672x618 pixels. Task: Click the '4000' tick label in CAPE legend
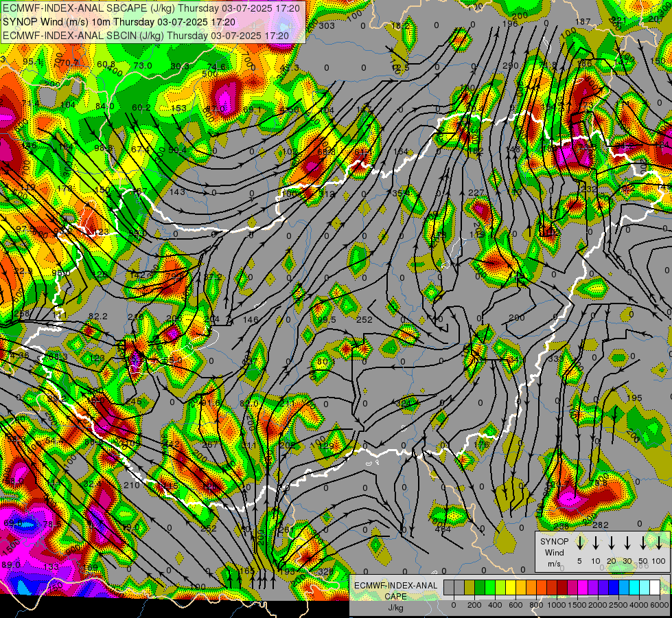[639, 605]
